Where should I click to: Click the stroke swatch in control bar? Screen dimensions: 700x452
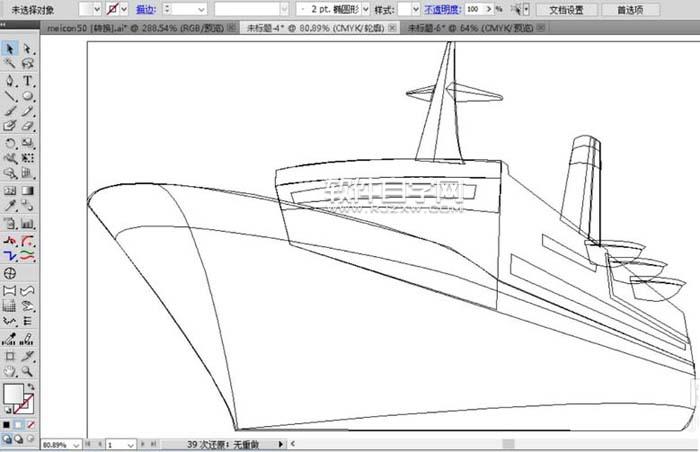(x=113, y=9)
